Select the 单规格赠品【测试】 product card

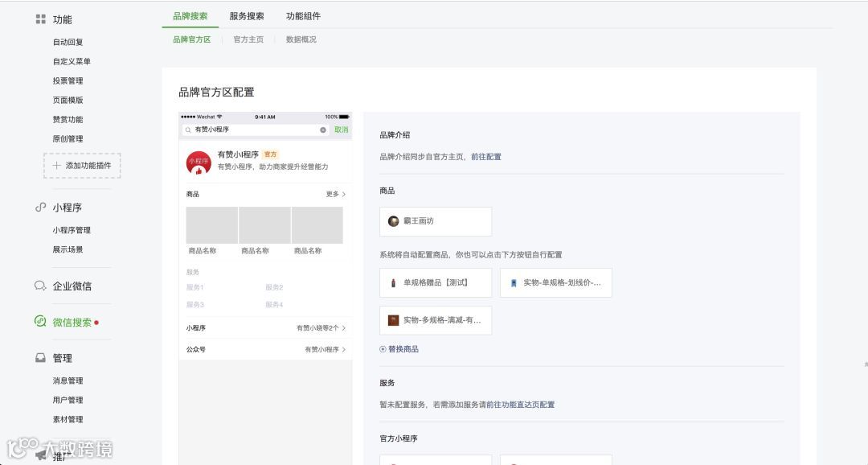[x=436, y=282]
